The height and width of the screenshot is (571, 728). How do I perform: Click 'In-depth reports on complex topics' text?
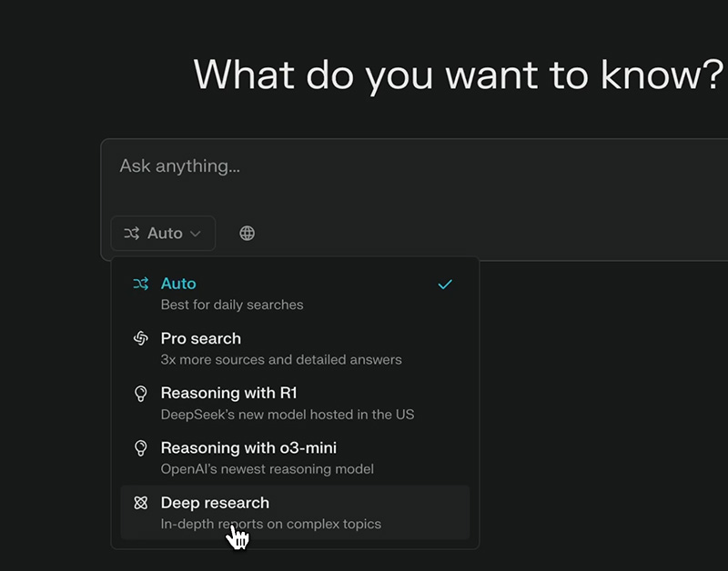(271, 524)
